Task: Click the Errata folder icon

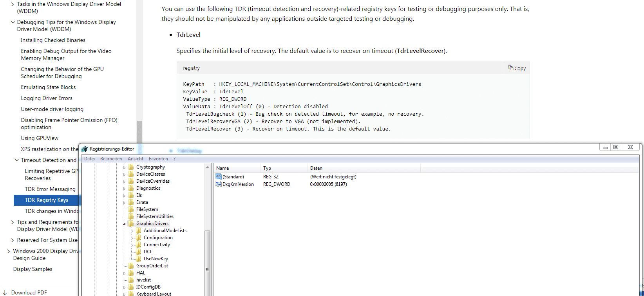Action: [131, 202]
